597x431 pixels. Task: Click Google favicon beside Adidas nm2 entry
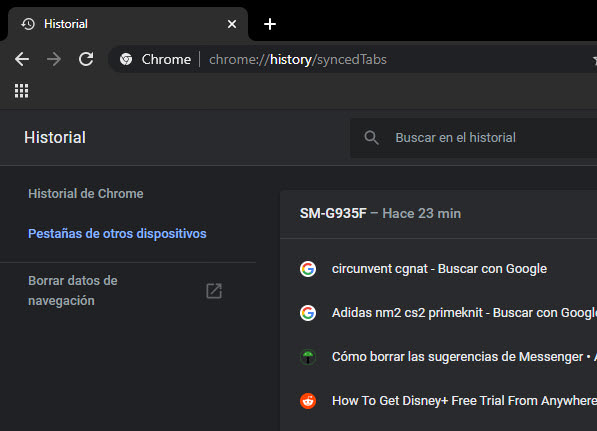(308, 313)
